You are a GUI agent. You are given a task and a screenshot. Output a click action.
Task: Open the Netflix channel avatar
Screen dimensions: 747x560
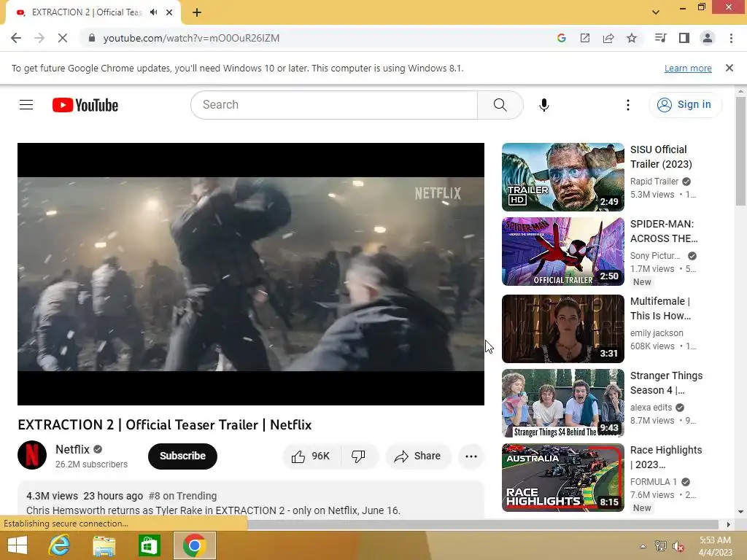tap(32, 455)
